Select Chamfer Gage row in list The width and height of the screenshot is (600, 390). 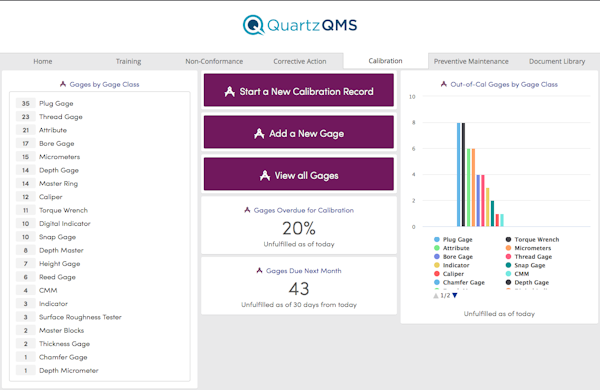tap(99, 357)
